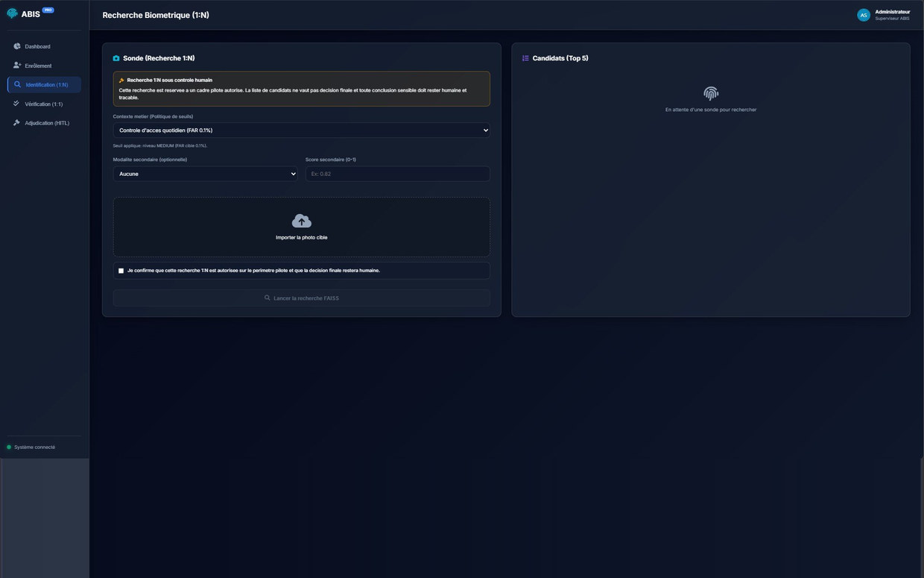Click the Superviseur ABIS role label
The height and width of the screenshot is (578, 924).
pos(892,19)
